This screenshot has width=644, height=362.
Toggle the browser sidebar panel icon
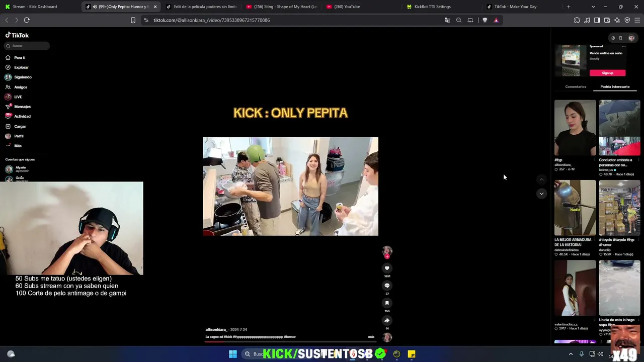[x=597, y=20]
